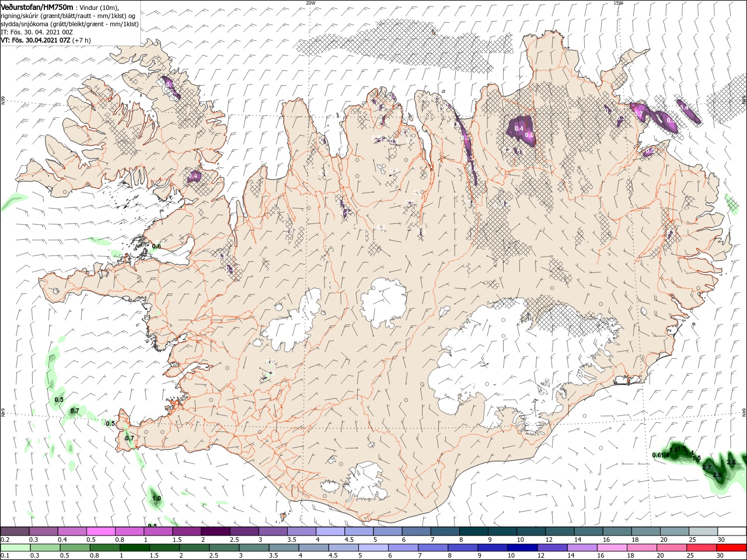Select the palest green bottom-row swatch labeled 0.1
Image resolution: width=747 pixels, height=560 pixels.
point(16,548)
